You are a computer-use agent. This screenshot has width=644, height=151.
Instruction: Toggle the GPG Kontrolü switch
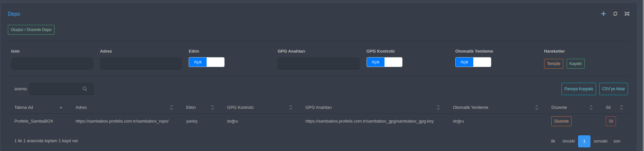(384, 62)
